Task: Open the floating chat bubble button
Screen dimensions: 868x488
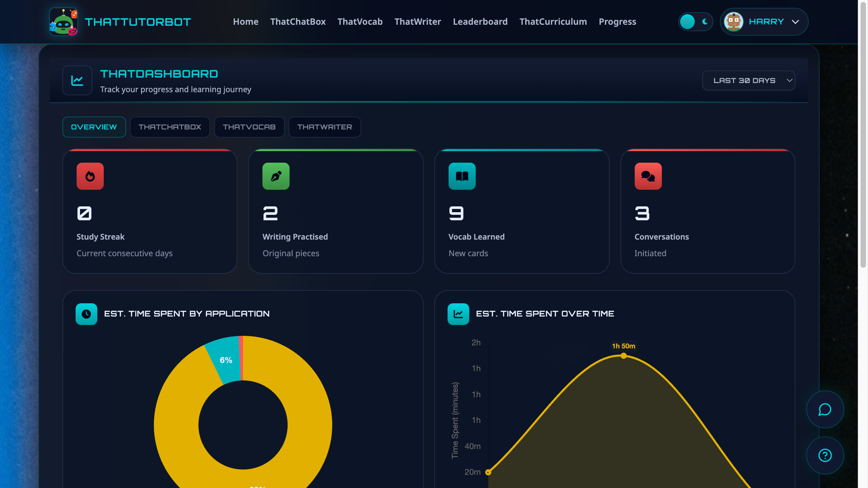Action: click(x=825, y=409)
